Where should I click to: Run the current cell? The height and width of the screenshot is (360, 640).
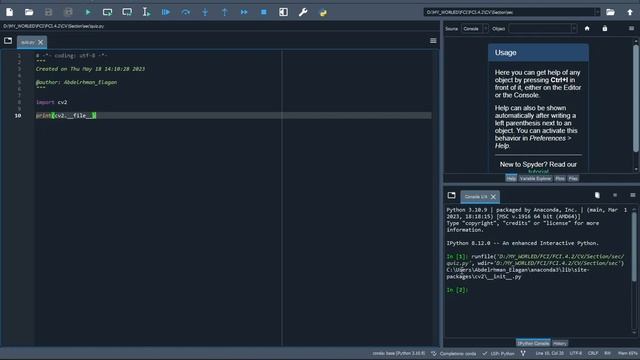point(107,12)
